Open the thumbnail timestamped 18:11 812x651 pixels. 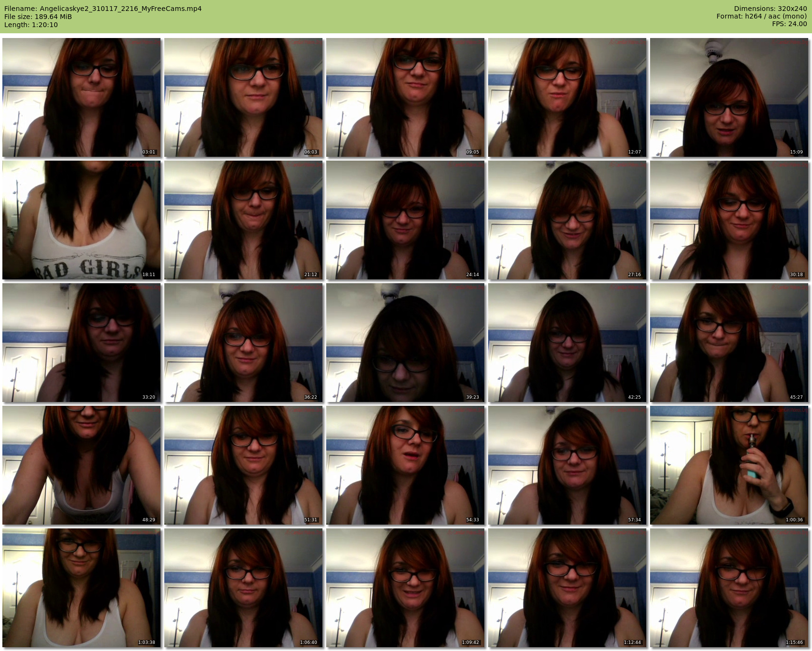pyautogui.click(x=82, y=220)
